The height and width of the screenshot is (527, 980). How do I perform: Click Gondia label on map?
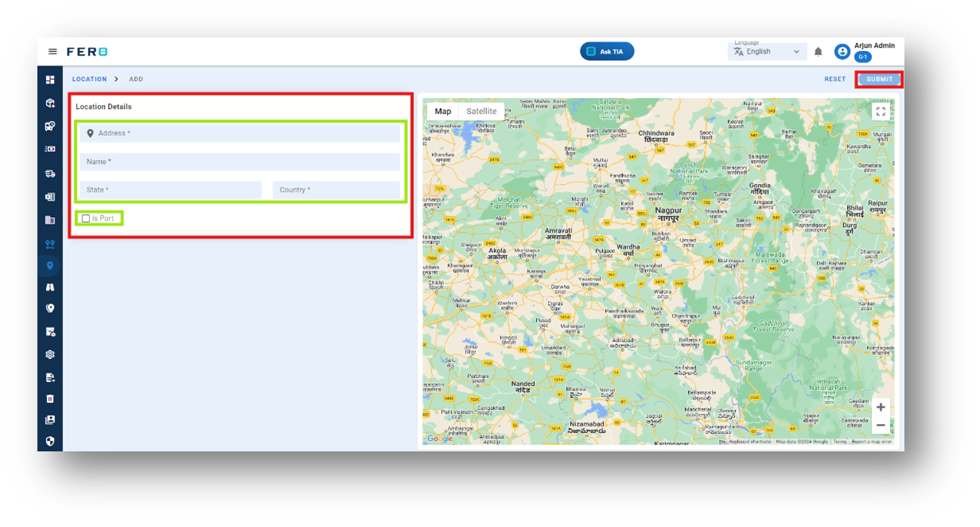(x=760, y=188)
